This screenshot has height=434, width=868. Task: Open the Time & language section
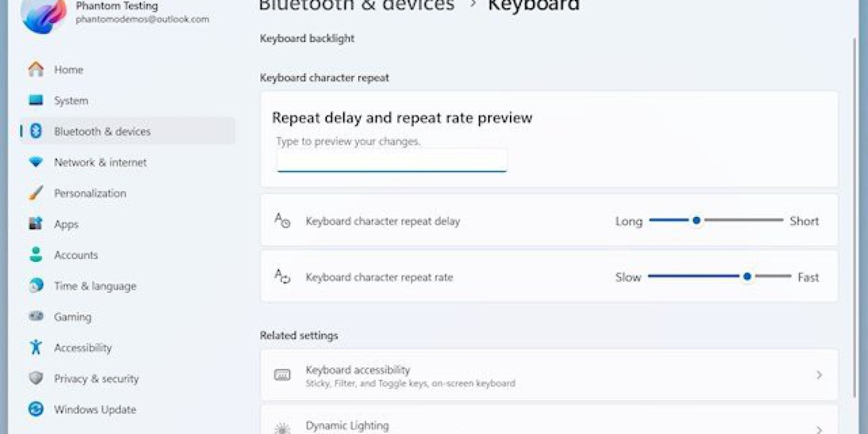tap(95, 286)
